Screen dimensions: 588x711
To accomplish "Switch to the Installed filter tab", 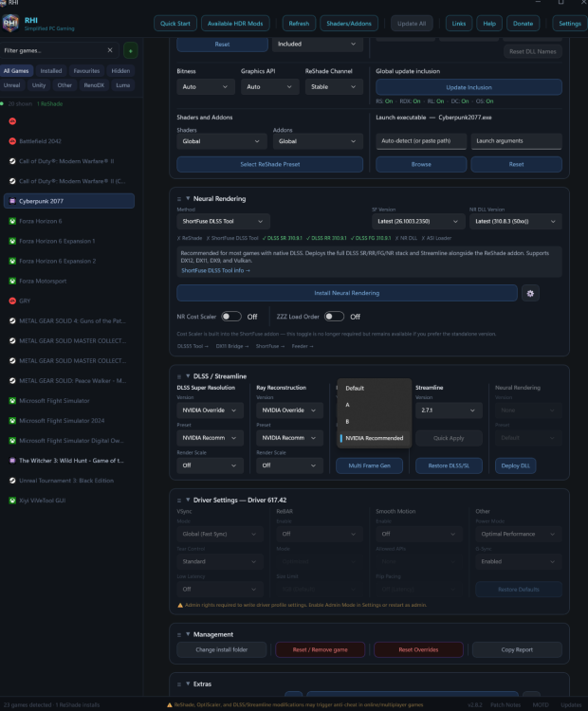I will tap(51, 71).
